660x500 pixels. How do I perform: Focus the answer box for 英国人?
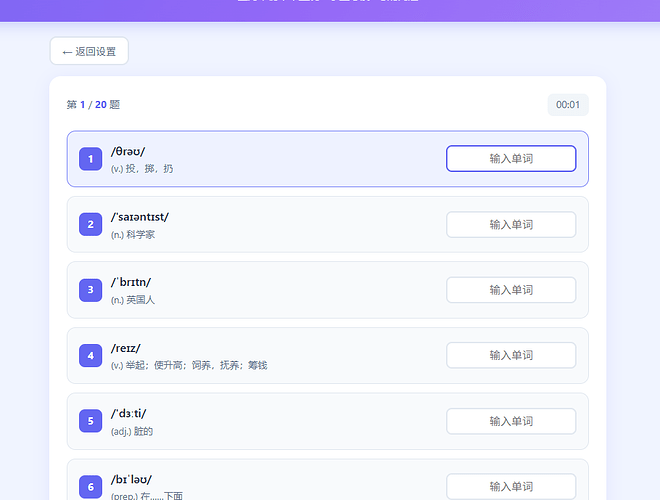pos(510,290)
